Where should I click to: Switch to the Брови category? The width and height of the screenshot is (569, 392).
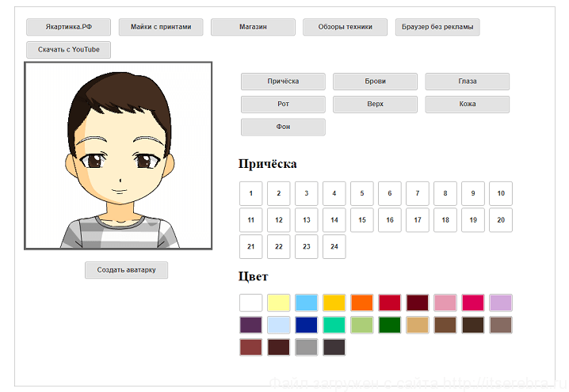pyautogui.click(x=375, y=82)
